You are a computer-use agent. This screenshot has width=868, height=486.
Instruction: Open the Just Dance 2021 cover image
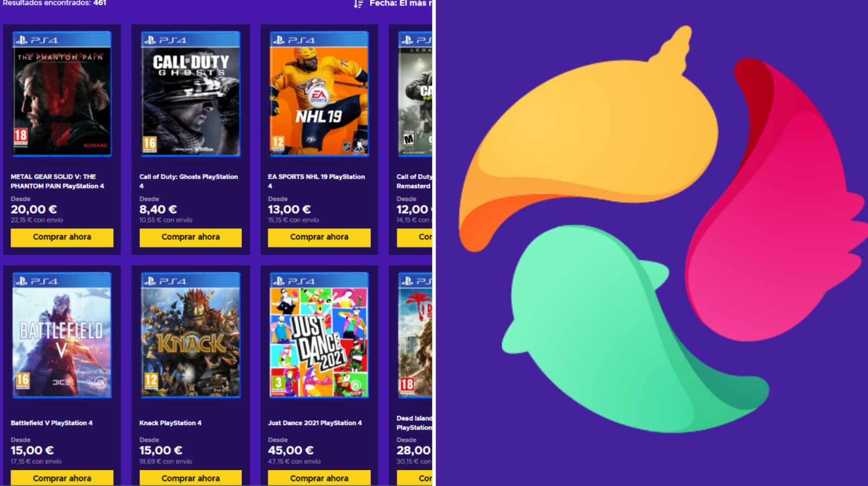coord(319,335)
